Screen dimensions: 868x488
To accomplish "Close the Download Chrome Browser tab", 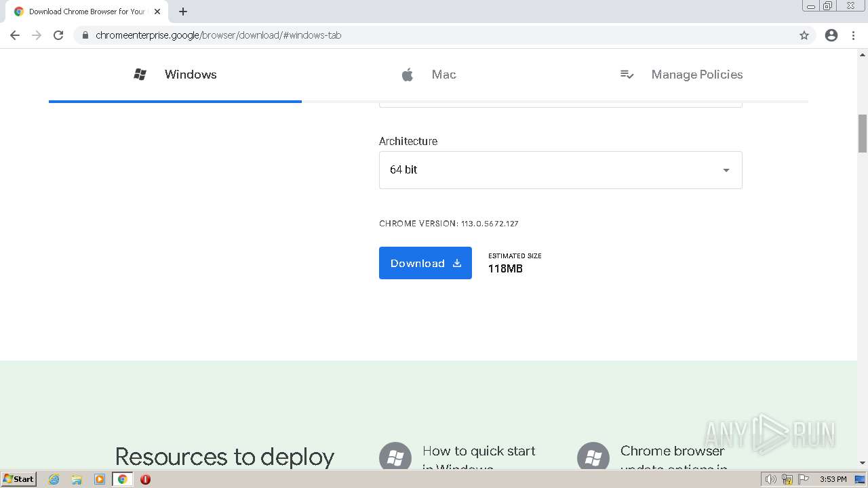I will pos(157,12).
